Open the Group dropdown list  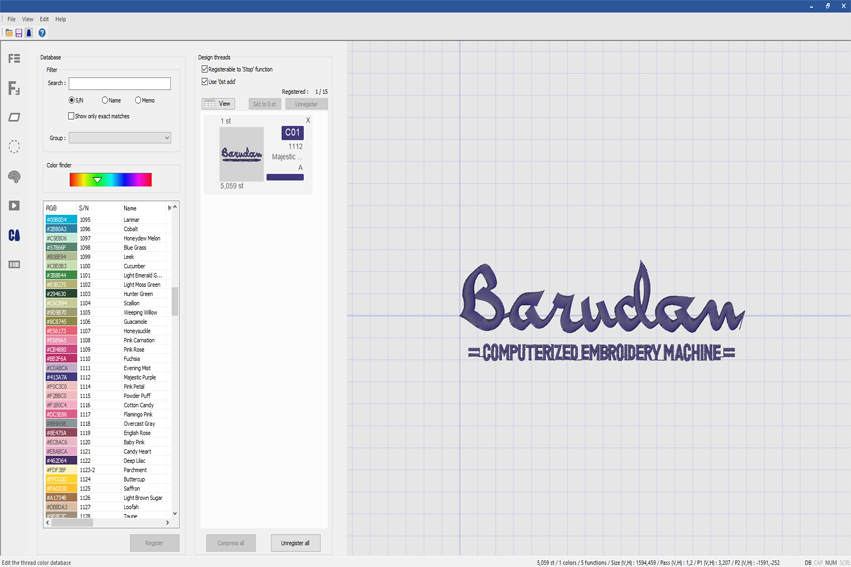point(119,138)
